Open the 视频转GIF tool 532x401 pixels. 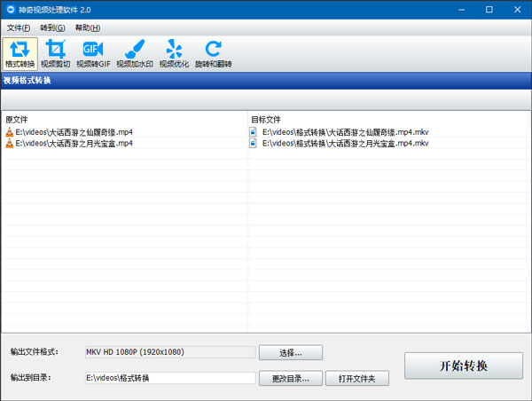93,53
